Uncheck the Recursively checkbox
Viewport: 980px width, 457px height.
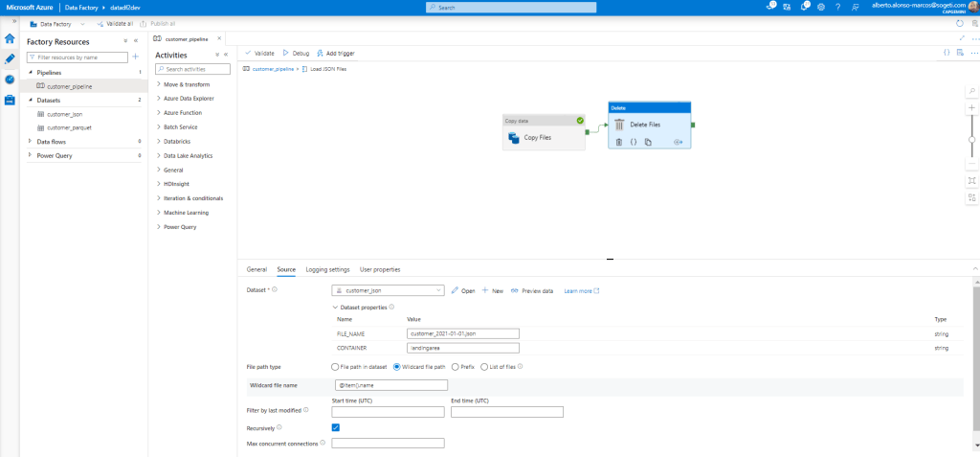pyautogui.click(x=336, y=427)
